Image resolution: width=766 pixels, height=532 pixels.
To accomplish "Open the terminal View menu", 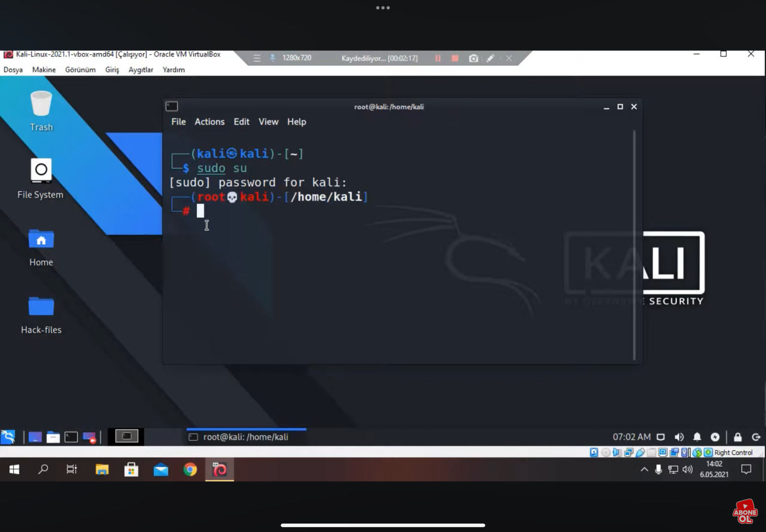I will [268, 122].
